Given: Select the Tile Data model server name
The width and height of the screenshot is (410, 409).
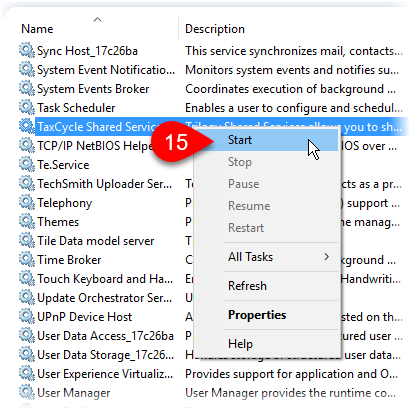Looking at the screenshot, I should pyautogui.click(x=96, y=241).
